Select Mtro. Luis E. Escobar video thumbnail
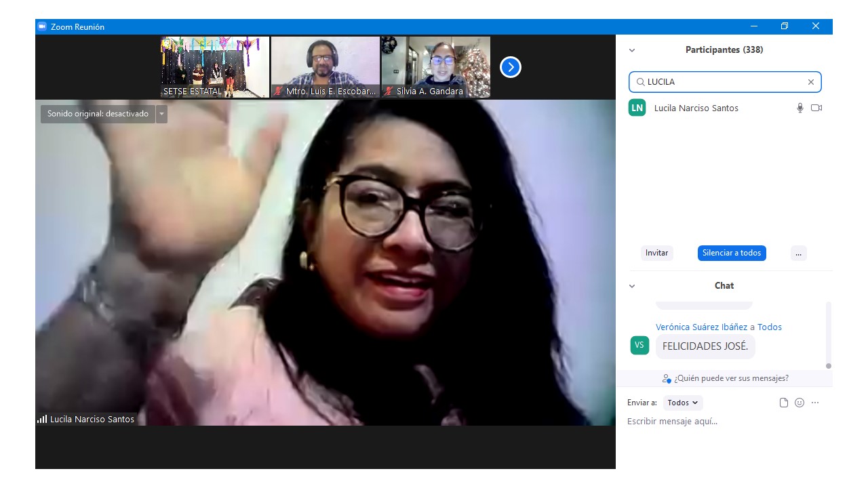This screenshot has width=868, height=488. click(x=325, y=67)
